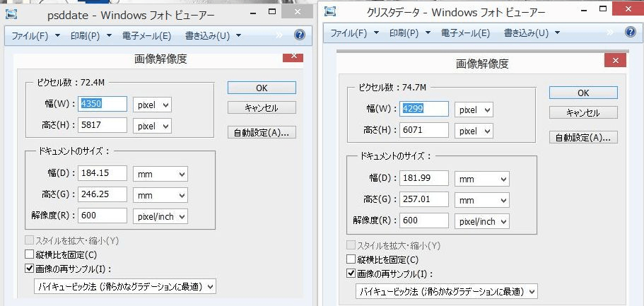Click document height field showing 257.01
644x306 pixels.
pos(424,199)
